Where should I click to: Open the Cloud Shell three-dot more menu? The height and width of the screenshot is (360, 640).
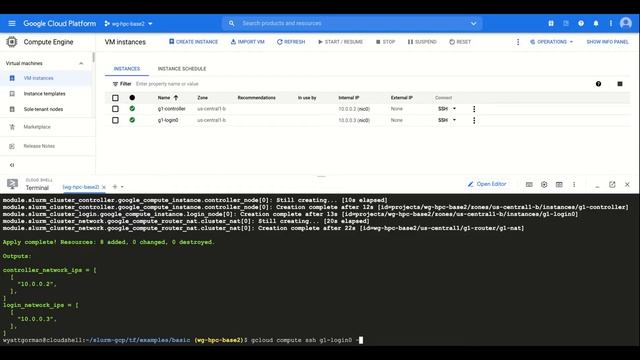pos(574,184)
